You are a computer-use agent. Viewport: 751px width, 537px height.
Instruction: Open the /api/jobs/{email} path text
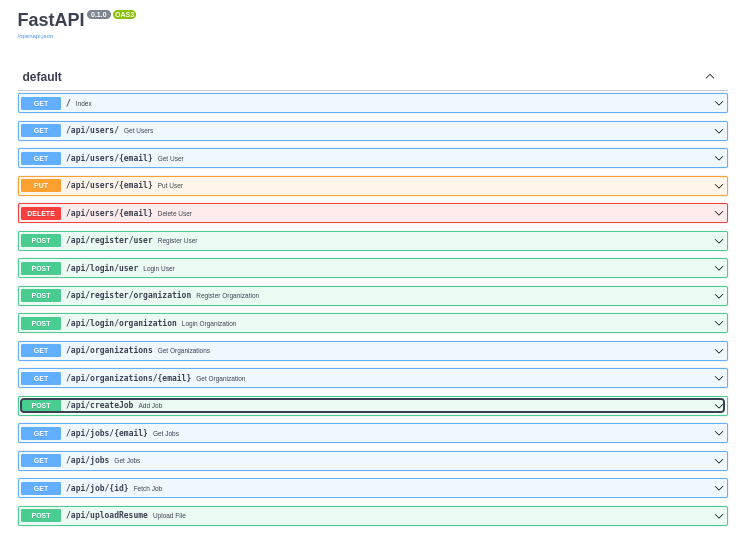coord(107,433)
